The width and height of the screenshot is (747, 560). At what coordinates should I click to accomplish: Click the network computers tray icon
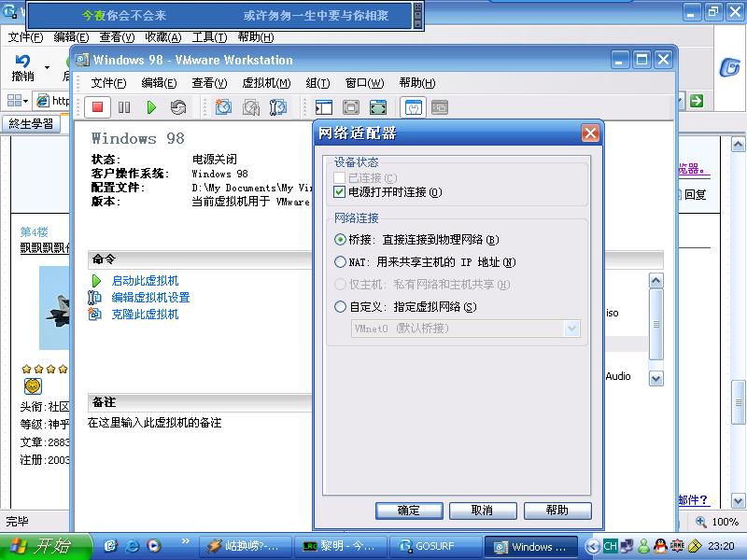point(627,546)
